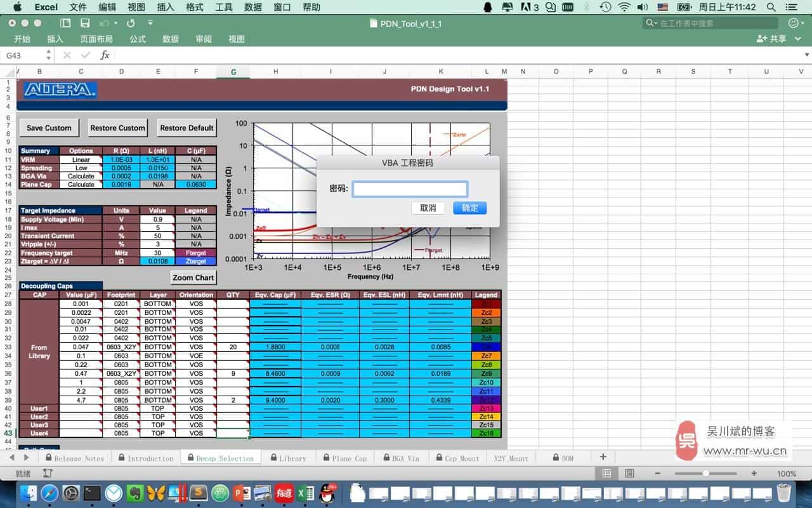Open the 工具 menu in menu bar
The width and height of the screenshot is (812, 508).
point(224,7)
